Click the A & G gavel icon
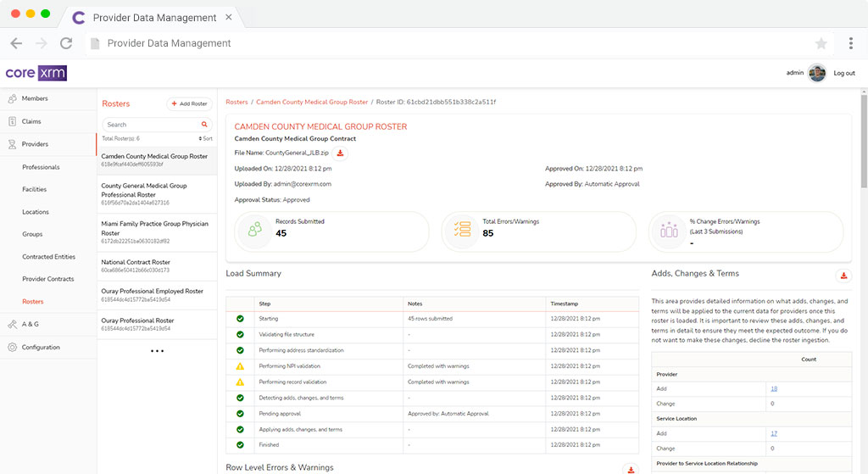 [12, 325]
